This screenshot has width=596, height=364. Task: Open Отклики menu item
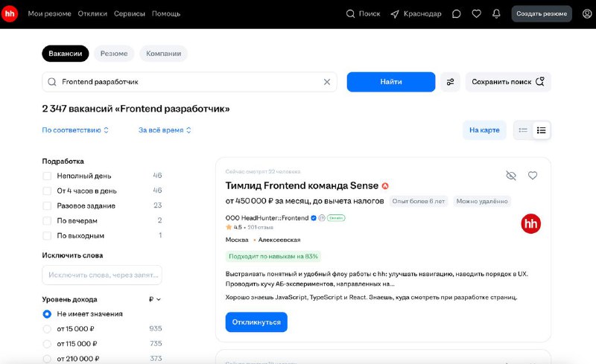click(92, 13)
